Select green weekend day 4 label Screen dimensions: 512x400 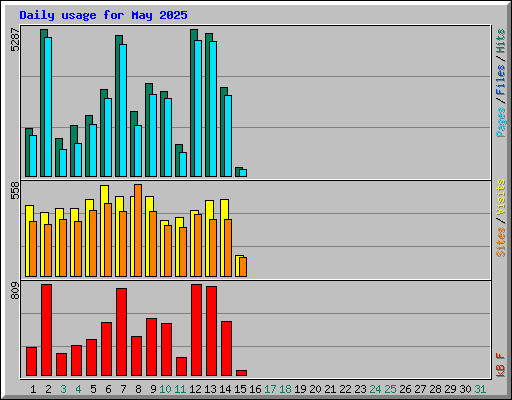[x=78, y=389]
